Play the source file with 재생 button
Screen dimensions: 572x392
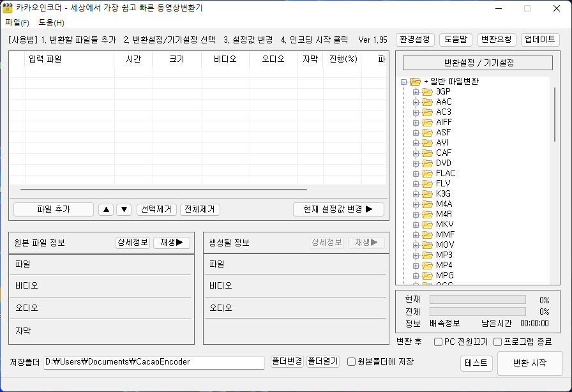(172, 243)
